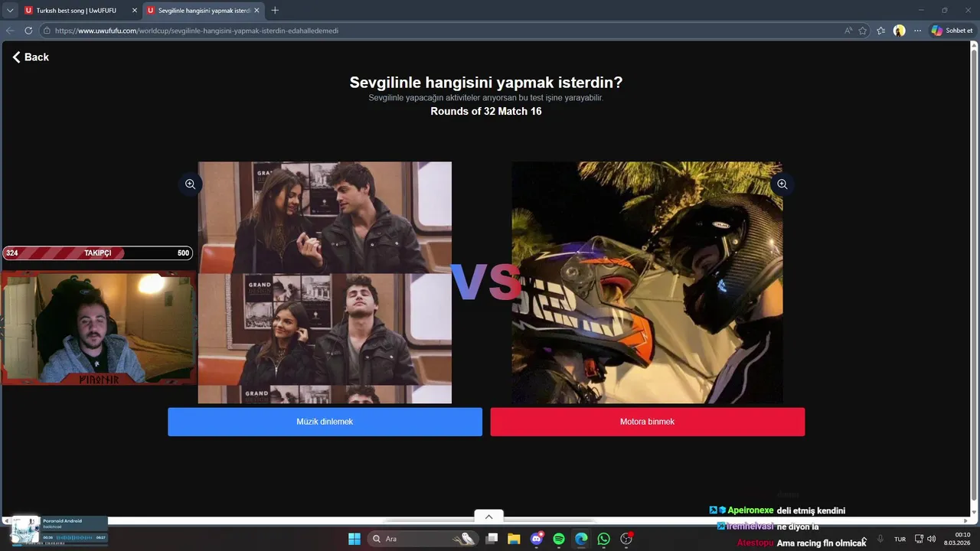980x551 pixels.
Task: Open WhatsApp from the taskbar
Action: click(603, 539)
